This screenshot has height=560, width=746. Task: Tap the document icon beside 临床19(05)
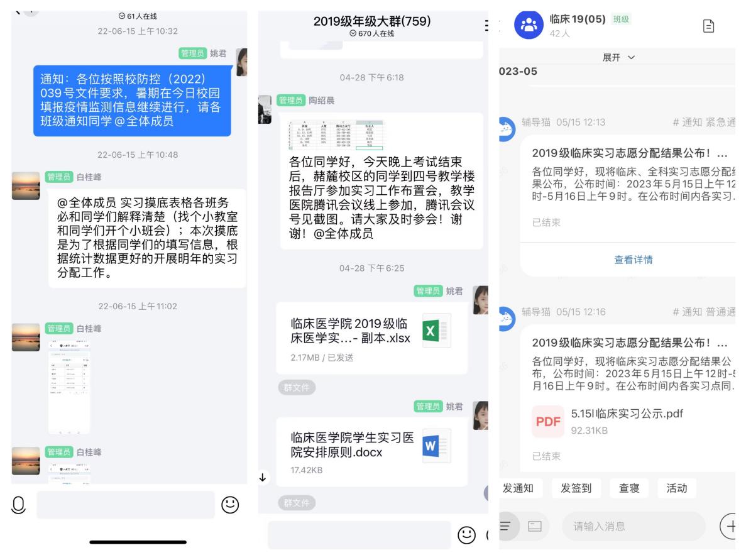(708, 26)
